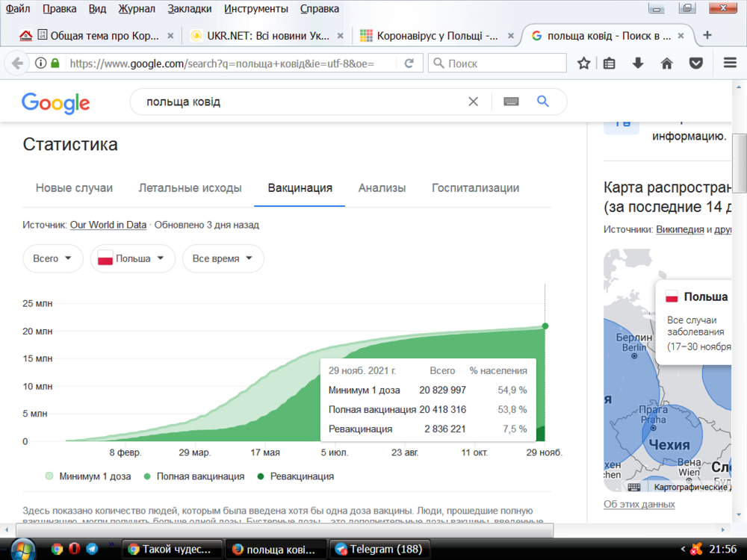Expand the "Всего" dropdown filter
The height and width of the screenshot is (560, 747).
pyautogui.click(x=52, y=258)
